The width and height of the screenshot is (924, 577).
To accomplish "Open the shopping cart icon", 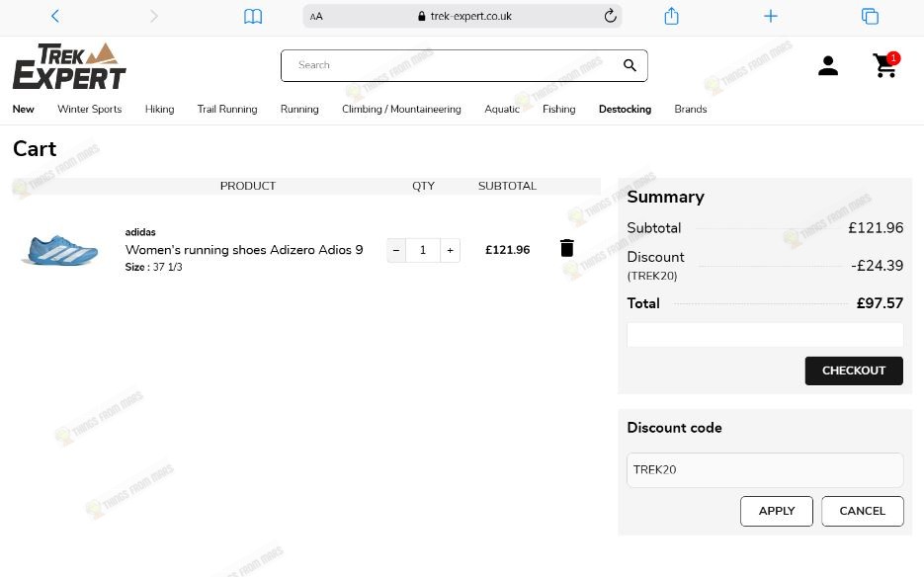I will click(885, 65).
